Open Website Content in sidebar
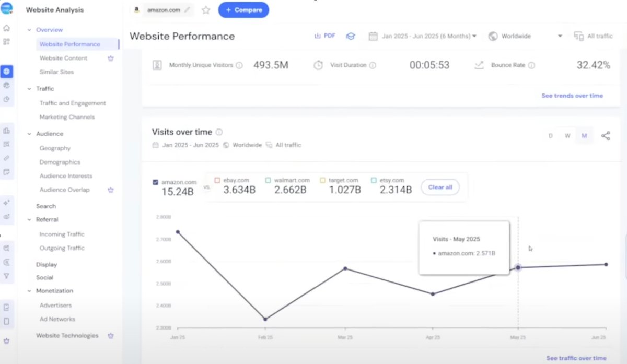 (64, 58)
